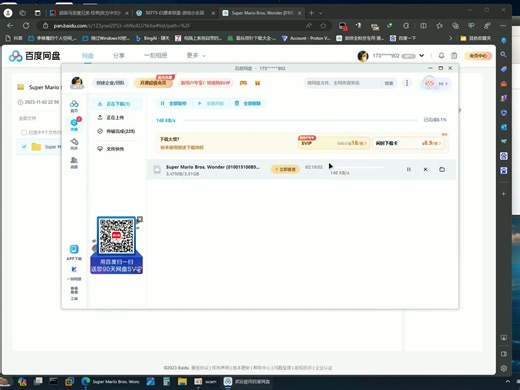Open the ocam app in the taskbar
The height and width of the screenshot is (390, 520).
[x=205, y=381]
